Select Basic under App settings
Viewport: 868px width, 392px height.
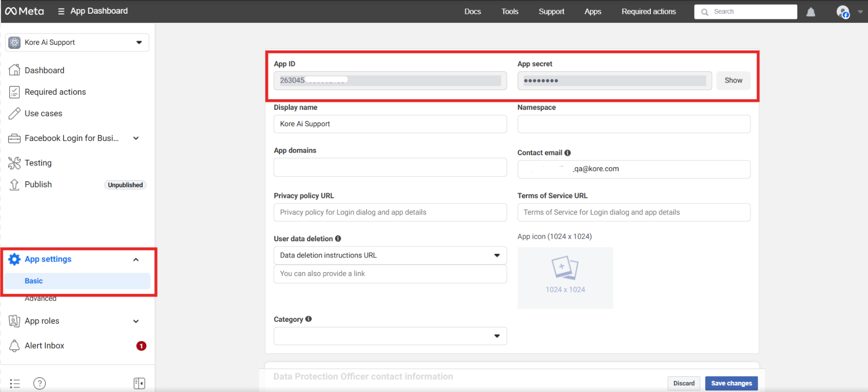point(34,281)
